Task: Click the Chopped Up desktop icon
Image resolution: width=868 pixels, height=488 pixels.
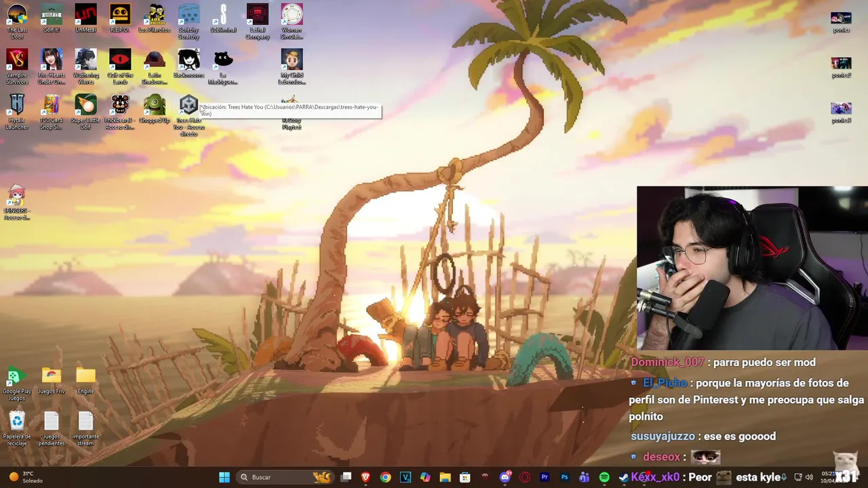Action: point(155,109)
